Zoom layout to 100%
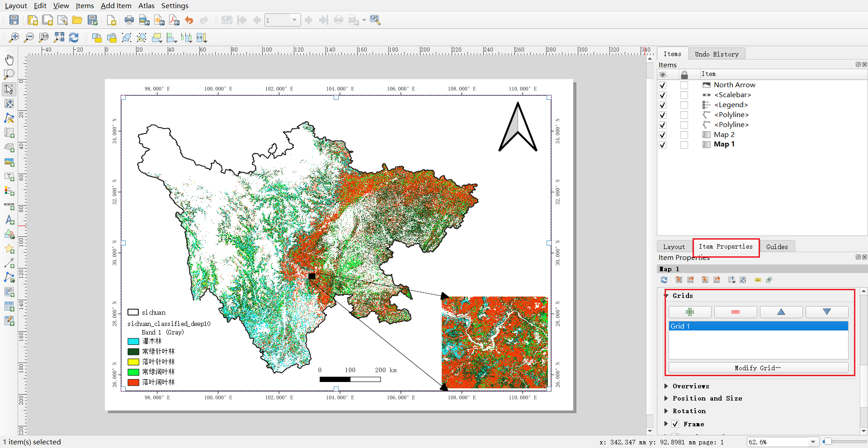The height and width of the screenshot is (448, 868). [x=44, y=38]
